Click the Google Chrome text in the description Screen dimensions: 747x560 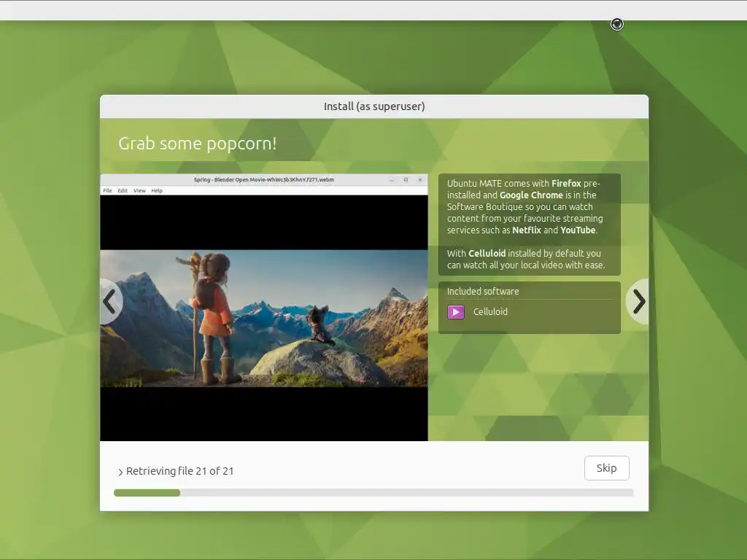531,195
